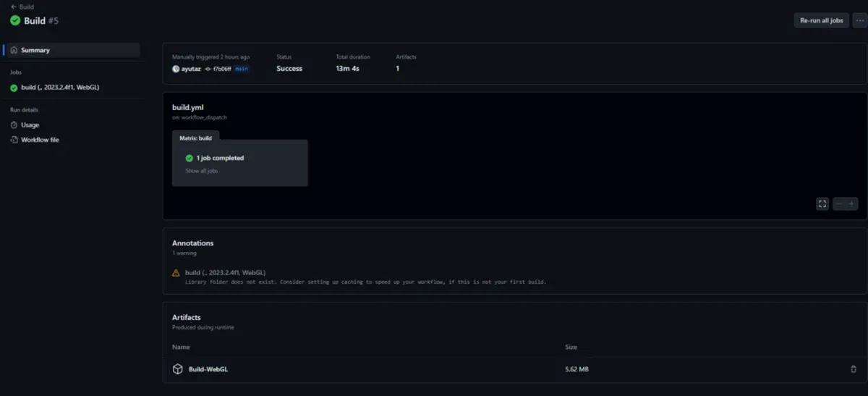
Task: Select the Summary sidebar item
Action: tap(72, 50)
